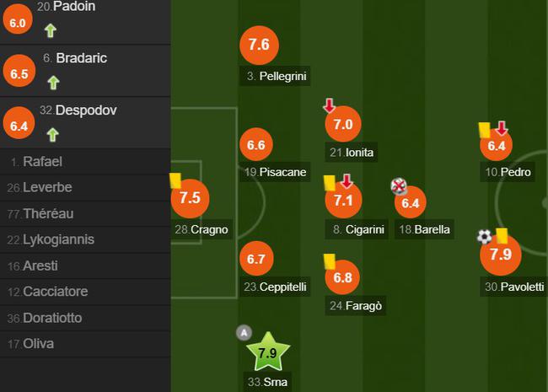Click Ceppitelli's 6.7 rating circle

[256, 259]
